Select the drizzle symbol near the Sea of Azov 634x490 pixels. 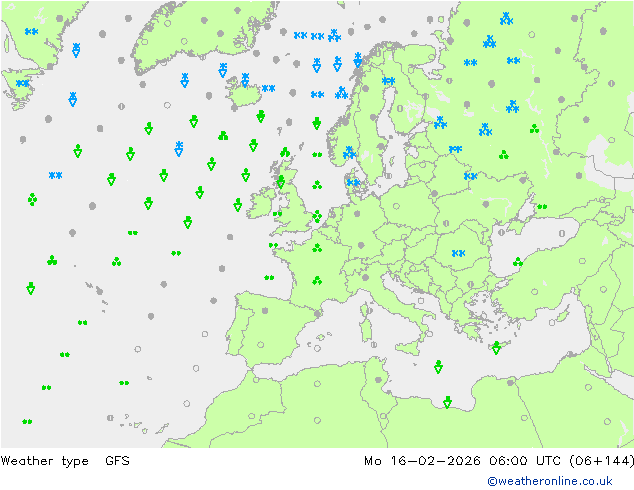click(x=542, y=207)
